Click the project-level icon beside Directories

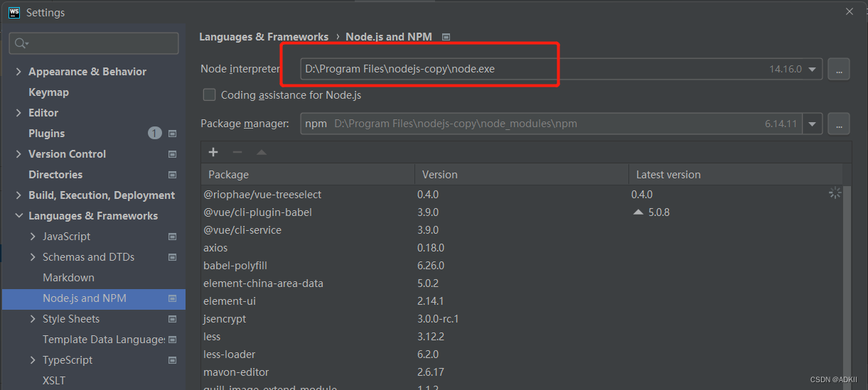coord(172,175)
